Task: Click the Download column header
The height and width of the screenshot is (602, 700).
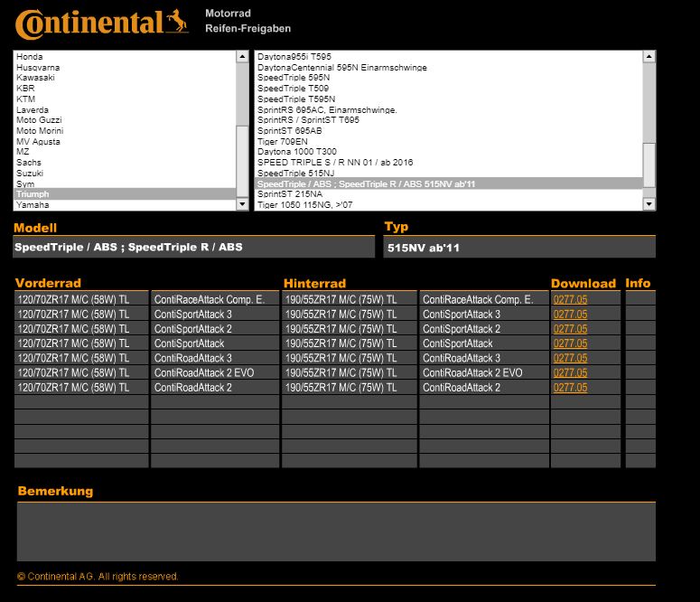Action: tap(583, 283)
